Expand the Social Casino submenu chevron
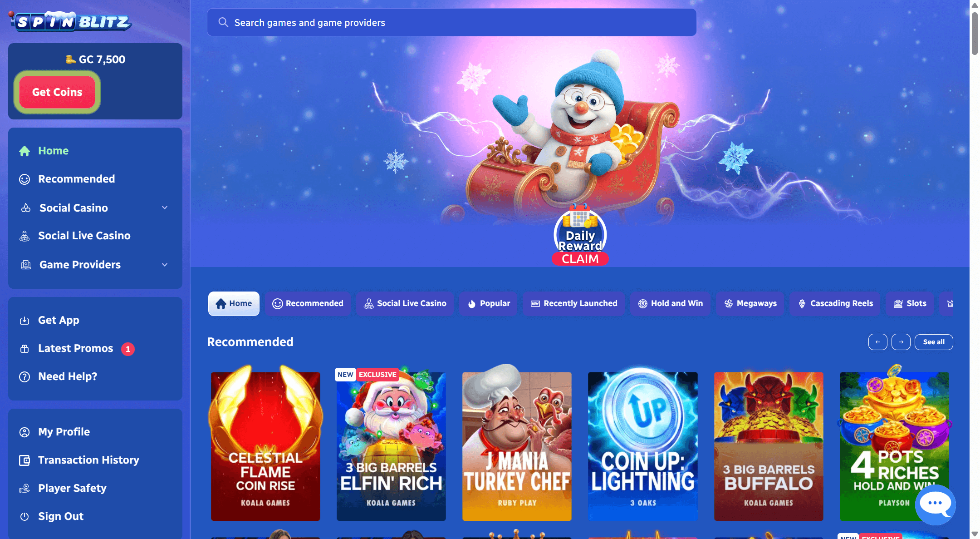Image resolution: width=980 pixels, height=539 pixels. (165, 208)
